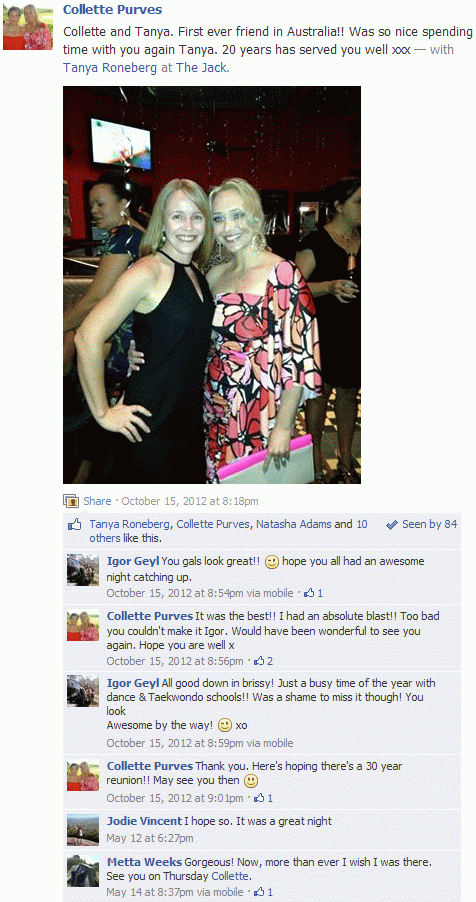Open Igor Geyl's avatar on first comment

coord(83,570)
